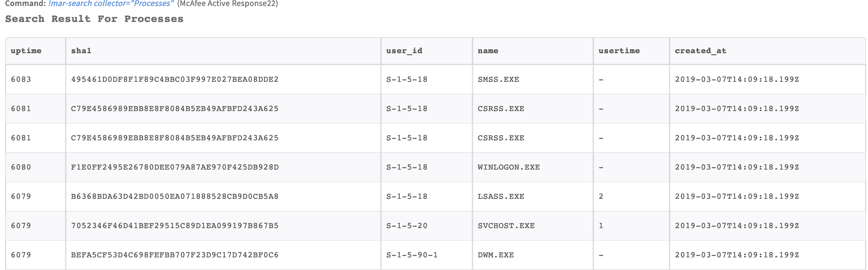Select the WINLOGON.EXE name cell
This screenshot has height=270, width=868.
[x=508, y=167]
